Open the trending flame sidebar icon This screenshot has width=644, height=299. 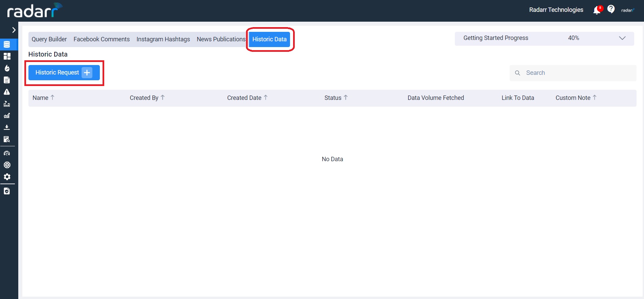[x=7, y=68]
